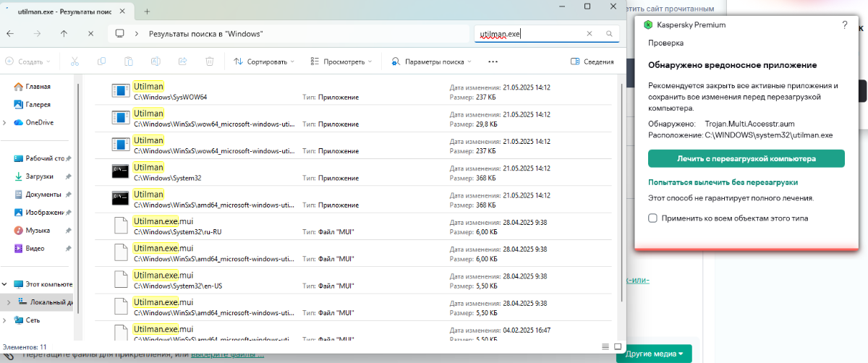Toggle the Сведения details pane
This screenshot has width=868, height=363.
[x=592, y=61]
